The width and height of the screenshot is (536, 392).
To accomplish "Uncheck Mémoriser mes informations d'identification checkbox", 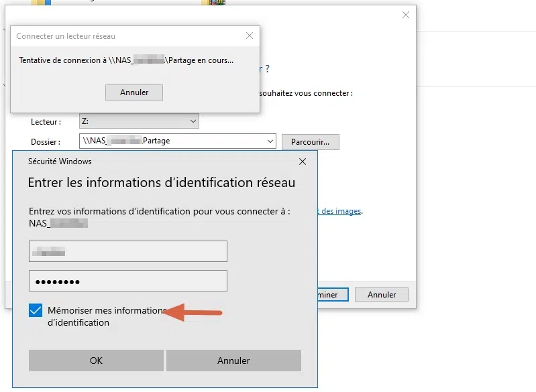I will 36,311.
